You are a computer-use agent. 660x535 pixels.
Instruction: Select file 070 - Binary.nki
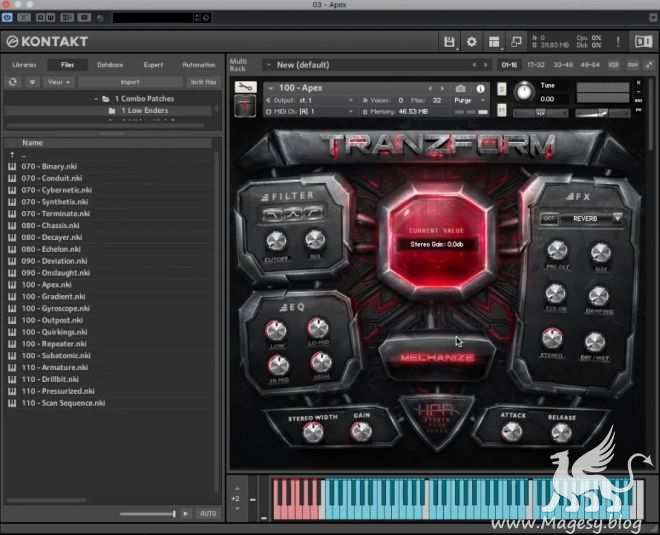[49, 167]
